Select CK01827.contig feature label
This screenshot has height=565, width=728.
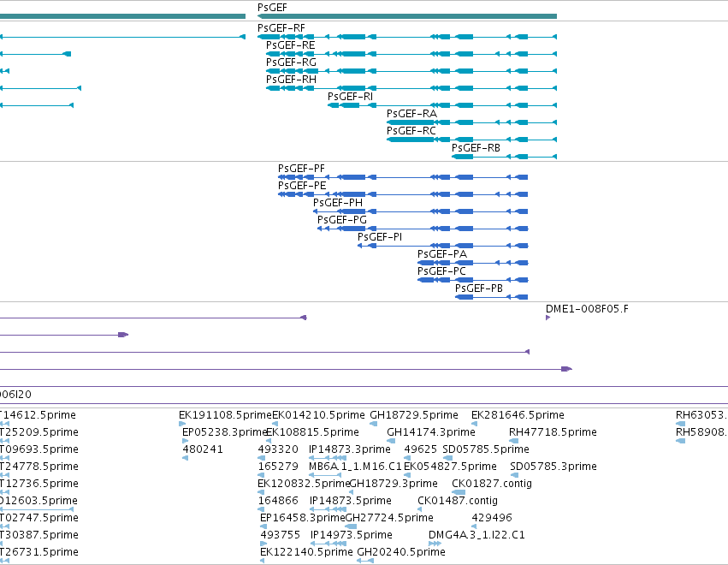[x=492, y=484]
